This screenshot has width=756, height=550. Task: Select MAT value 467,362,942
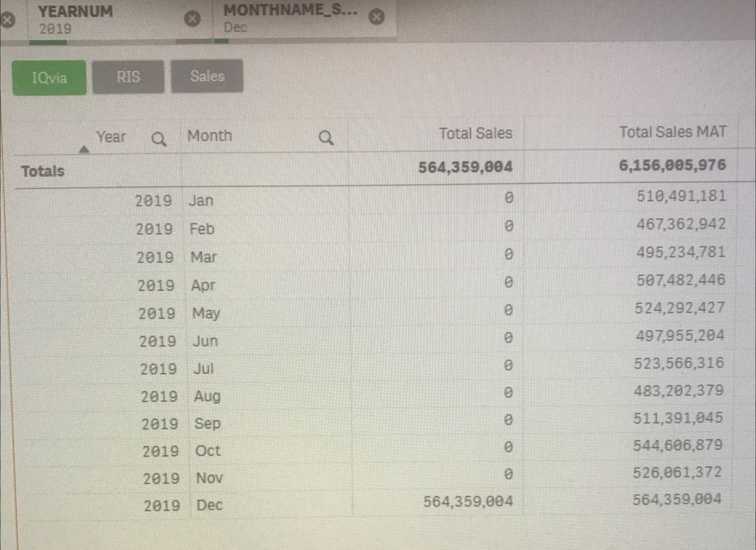(682, 224)
